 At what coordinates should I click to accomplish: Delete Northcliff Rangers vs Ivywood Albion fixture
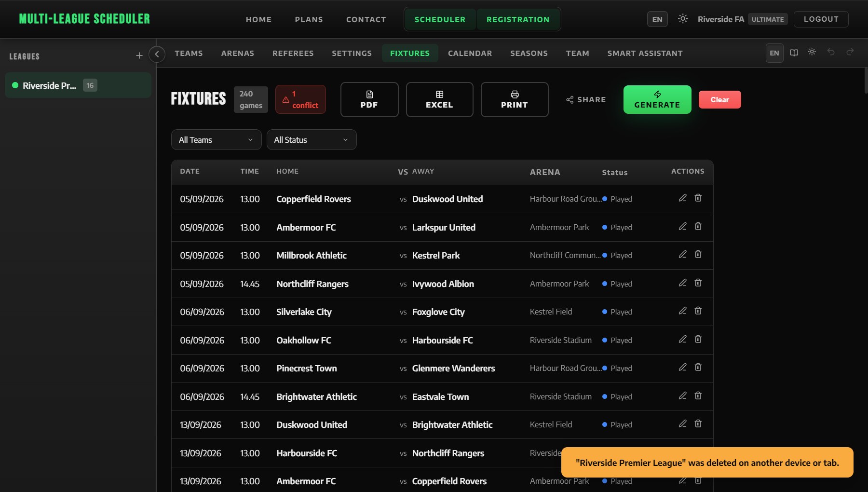click(698, 283)
